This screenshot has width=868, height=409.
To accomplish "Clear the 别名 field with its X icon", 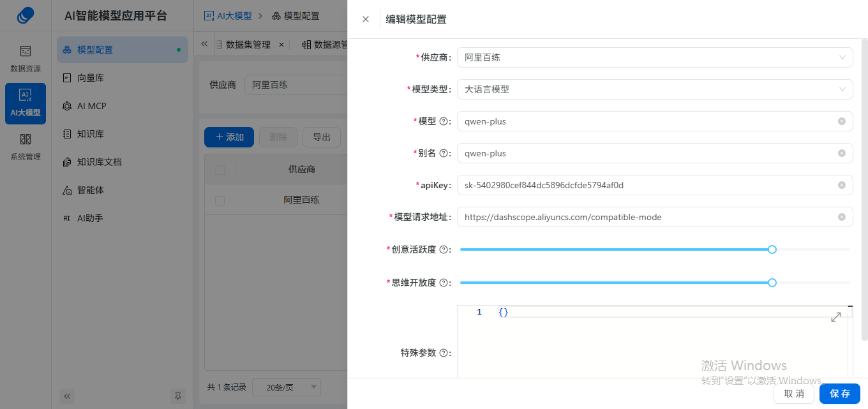I will 842,153.
